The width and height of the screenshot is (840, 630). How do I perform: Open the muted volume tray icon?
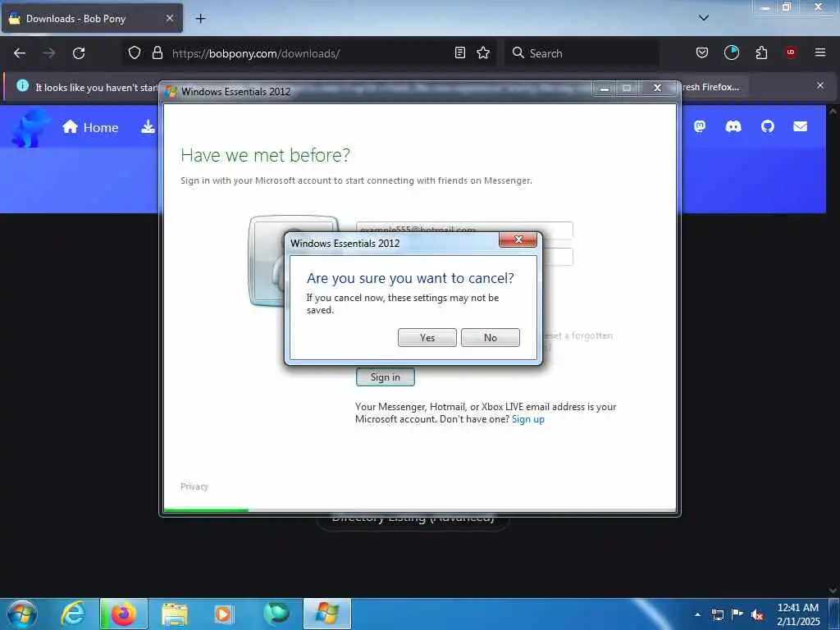coord(757,614)
